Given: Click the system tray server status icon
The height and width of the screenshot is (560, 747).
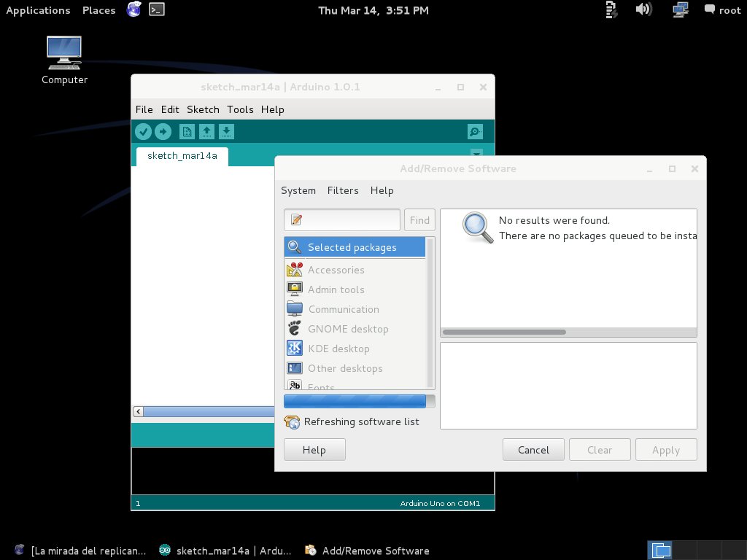Looking at the screenshot, I should [611, 9].
